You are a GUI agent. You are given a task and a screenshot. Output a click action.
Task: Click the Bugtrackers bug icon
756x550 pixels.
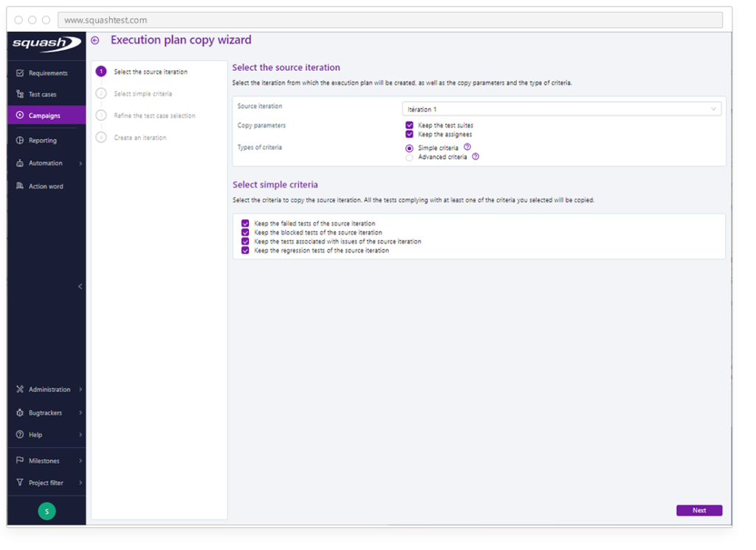pos(20,413)
